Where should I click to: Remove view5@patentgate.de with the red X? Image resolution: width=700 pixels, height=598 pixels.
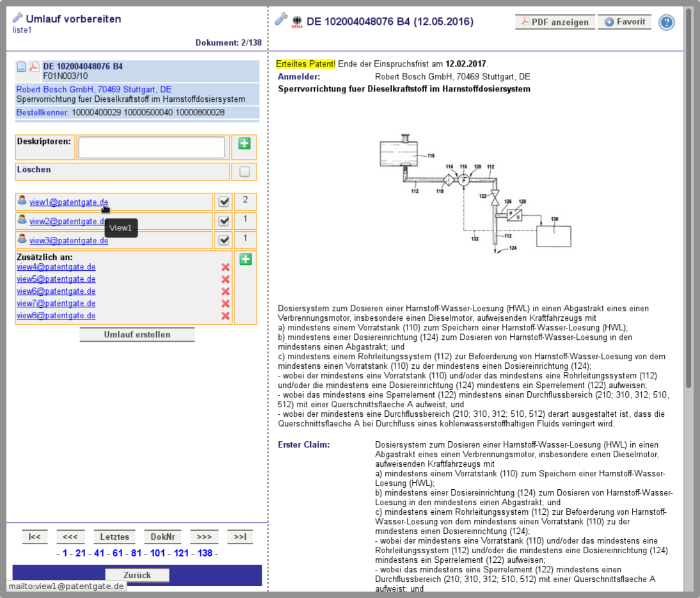tap(225, 279)
